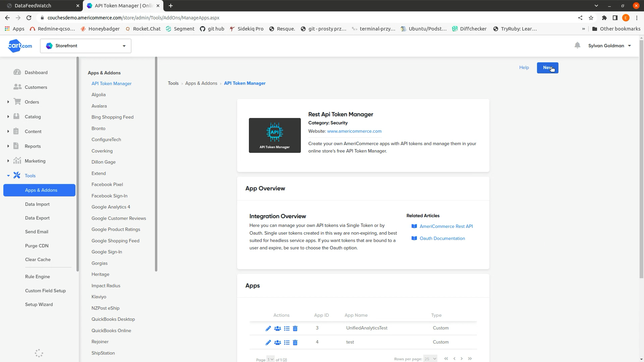Open Oauth Documentation article

(x=442, y=238)
